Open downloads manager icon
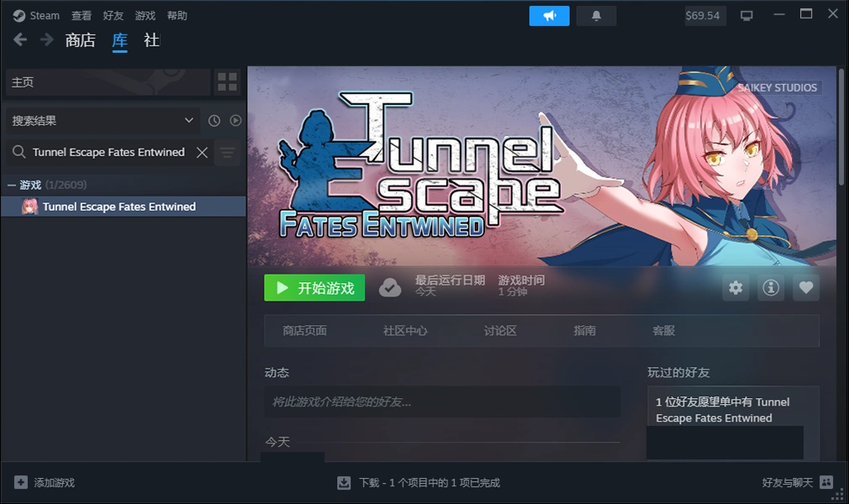The image size is (849, 504). [344, 482]
